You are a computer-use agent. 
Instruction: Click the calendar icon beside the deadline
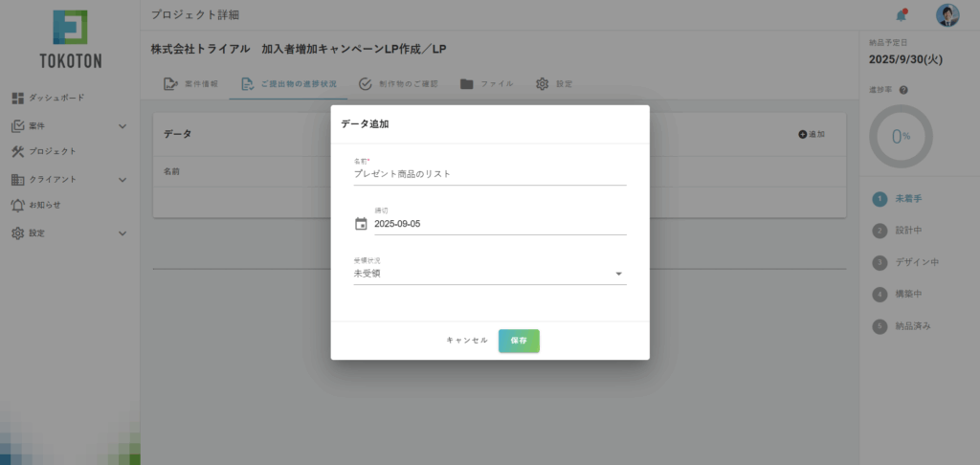361,224
